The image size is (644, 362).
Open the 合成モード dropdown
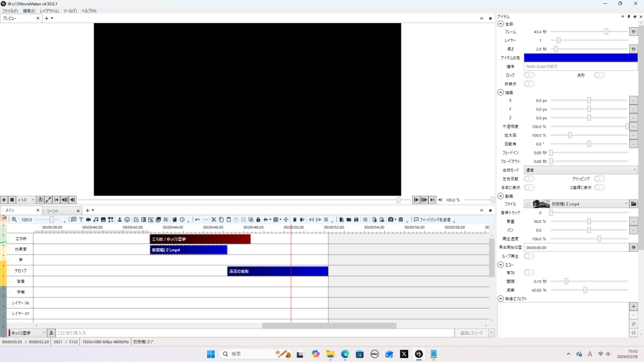coord(580,170)
